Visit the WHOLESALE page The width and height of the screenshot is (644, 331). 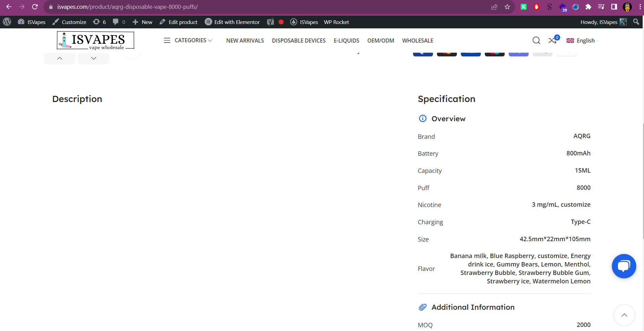(x=418, y=41)
